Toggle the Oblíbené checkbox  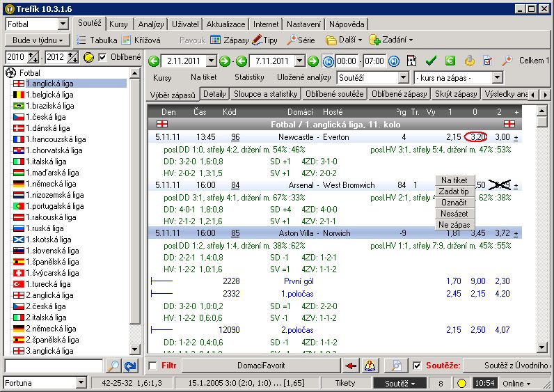pos(102,57)
